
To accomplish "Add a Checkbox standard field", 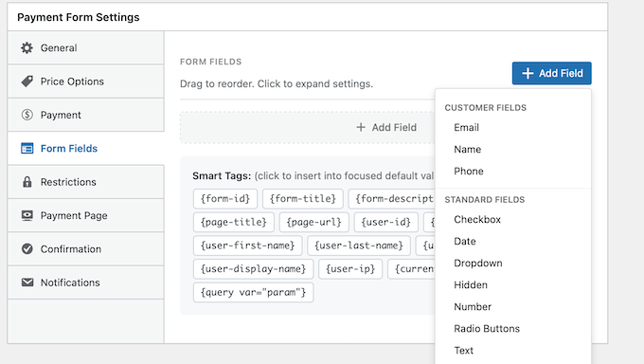I will (x=477, y=220).
